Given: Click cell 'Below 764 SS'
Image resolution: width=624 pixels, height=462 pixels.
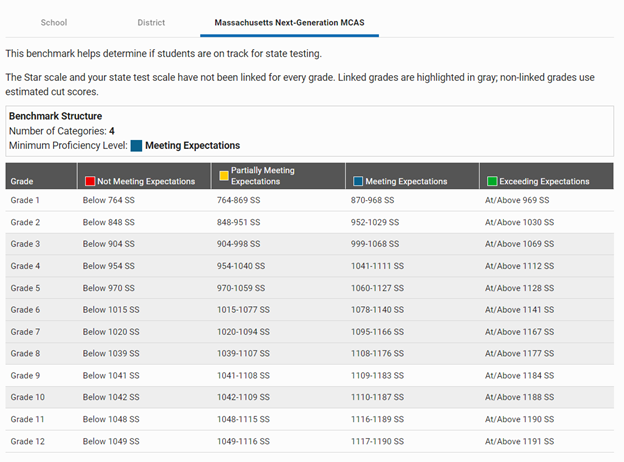Looking at the screenshot, I should [x=109, y=200].
